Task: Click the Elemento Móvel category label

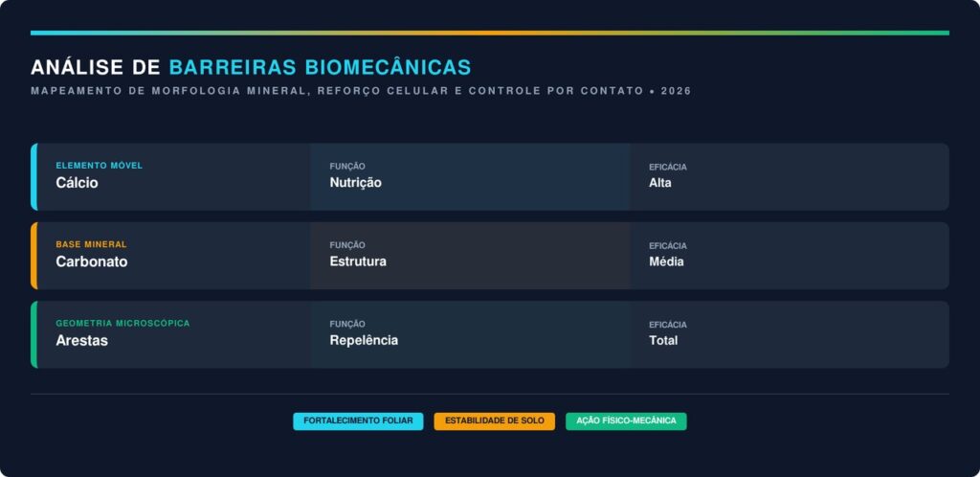Action: coord(99,166)
